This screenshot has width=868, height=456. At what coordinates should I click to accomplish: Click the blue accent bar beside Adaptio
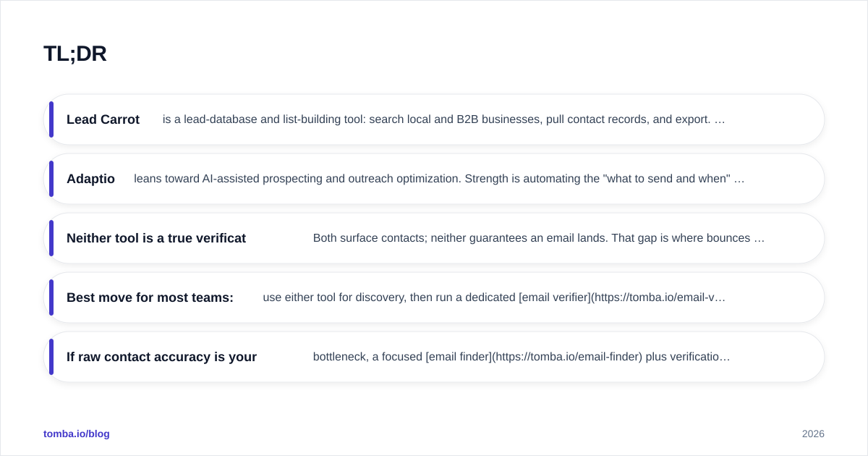click(51, 179)
